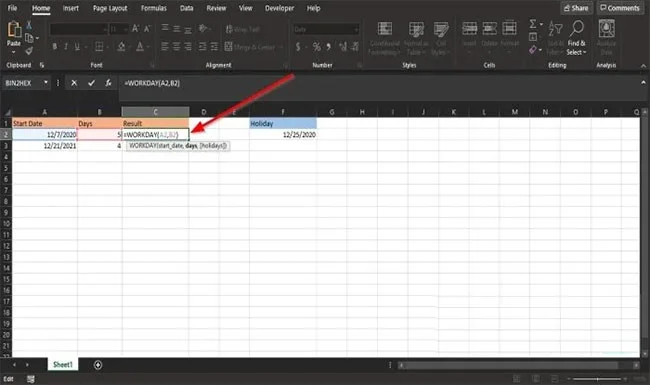Screen dimensions: 650x385
Task: Add a new sheet with plus icon
Action: tap(98, 365)
